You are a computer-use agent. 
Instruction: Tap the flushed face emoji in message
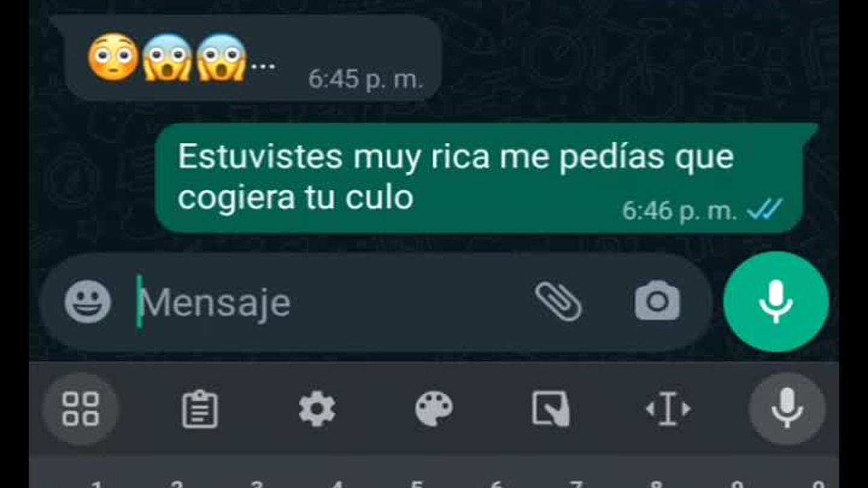pos(113,58)
